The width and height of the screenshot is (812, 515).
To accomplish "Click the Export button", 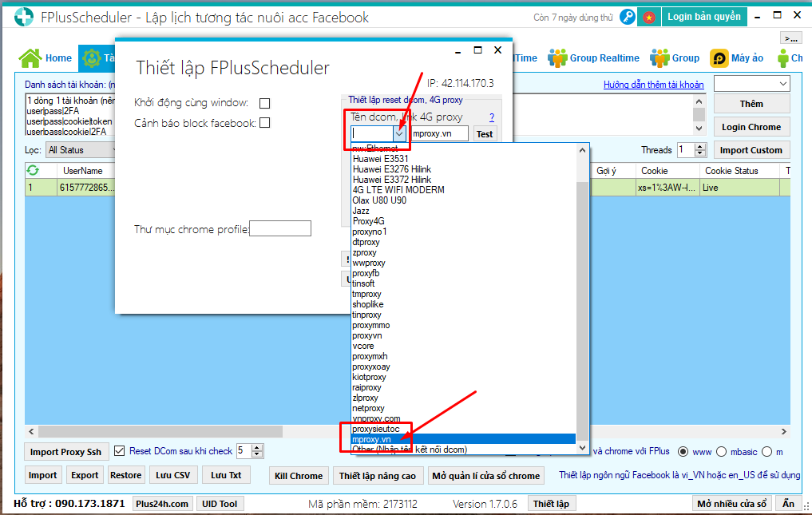I will (85, 475).
